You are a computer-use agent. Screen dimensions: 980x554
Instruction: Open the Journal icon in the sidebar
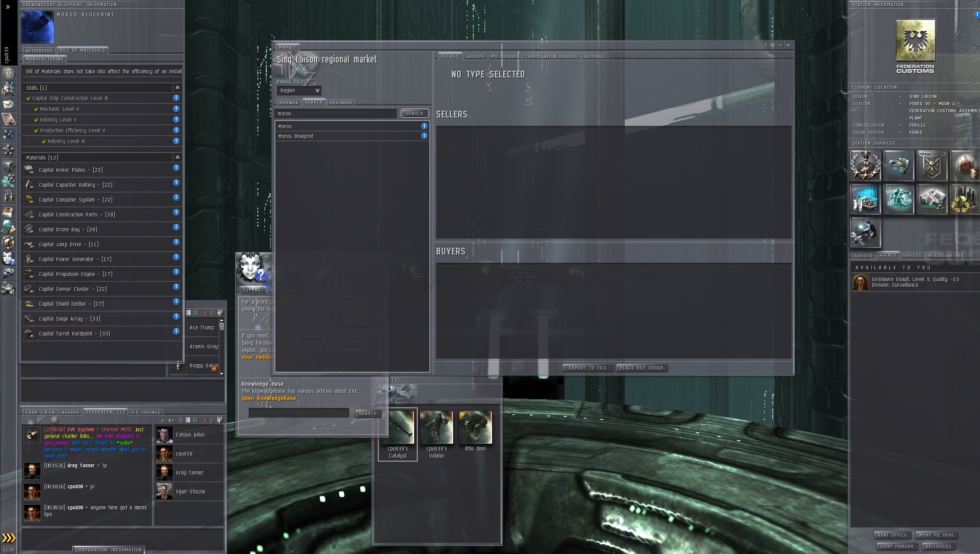click(x=8, y=211)
